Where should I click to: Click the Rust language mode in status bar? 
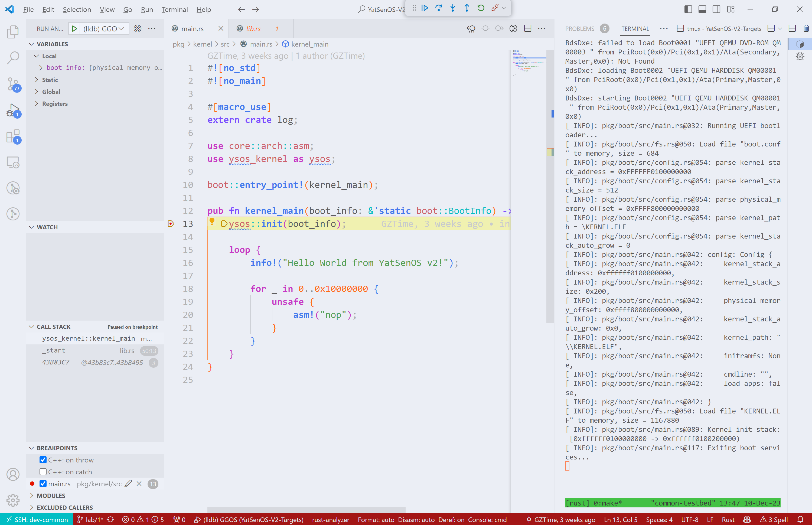point(728,520)
